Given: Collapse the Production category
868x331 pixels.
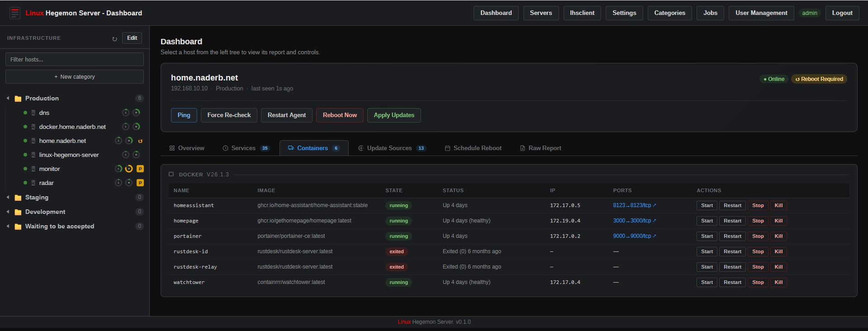Looking at the screenshot, I should click(x=8, y=98).
